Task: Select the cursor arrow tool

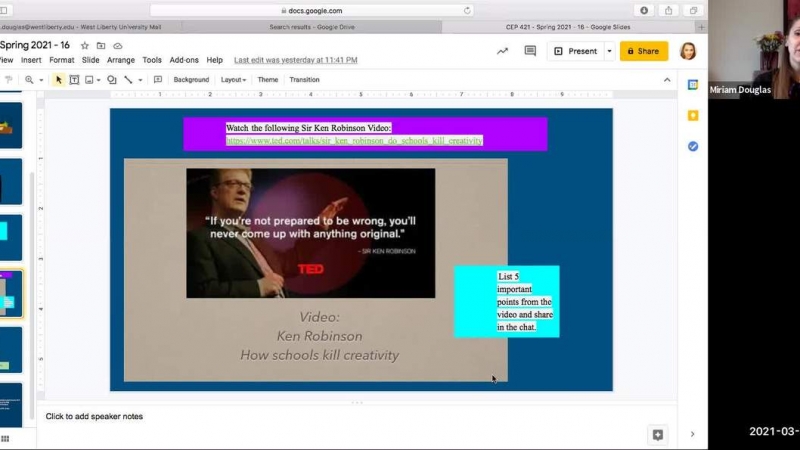Action: pos(59,80)
